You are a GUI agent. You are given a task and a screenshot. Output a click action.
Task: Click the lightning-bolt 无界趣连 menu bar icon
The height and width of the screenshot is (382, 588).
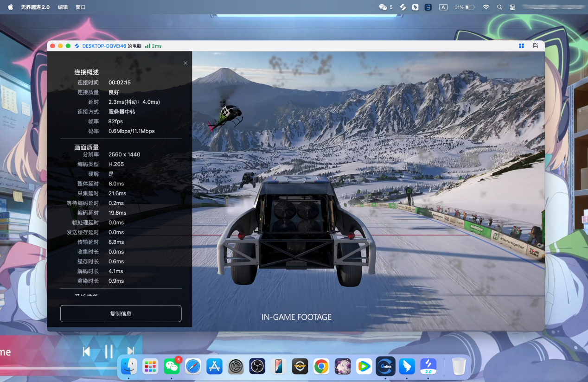click(x=403, y=7)
